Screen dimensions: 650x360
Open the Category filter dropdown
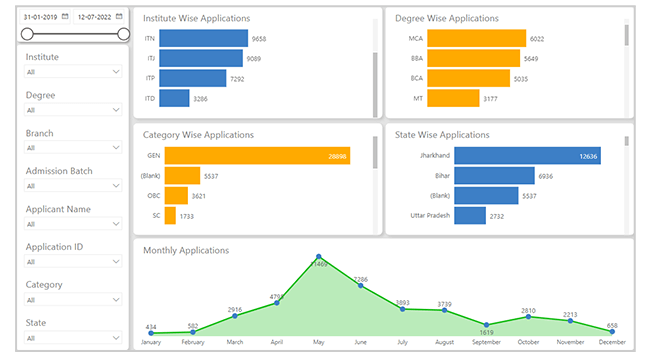pos(73,300)
